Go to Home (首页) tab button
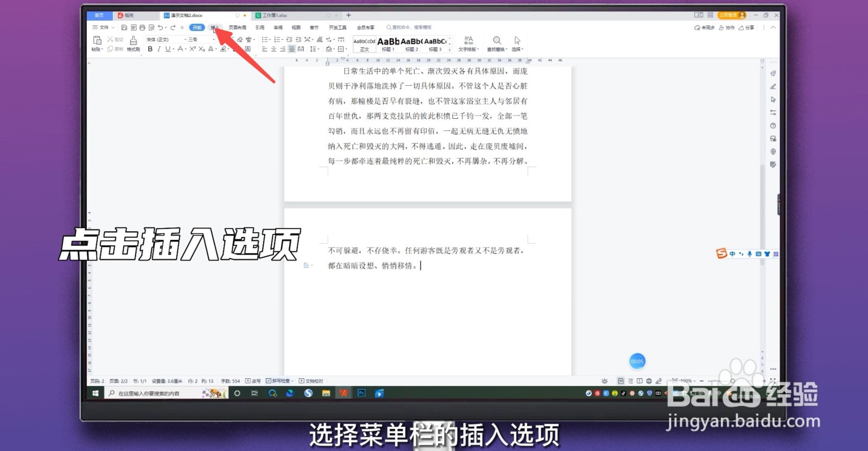This screenshot has width=868, height=451. (99, 15)
